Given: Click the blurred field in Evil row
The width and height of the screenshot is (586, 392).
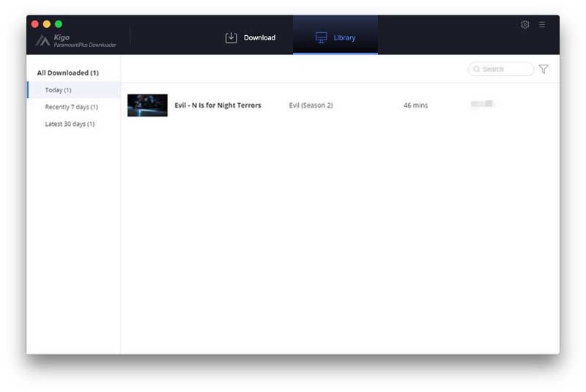Looking at the screenshot, I should pos(483,104).
